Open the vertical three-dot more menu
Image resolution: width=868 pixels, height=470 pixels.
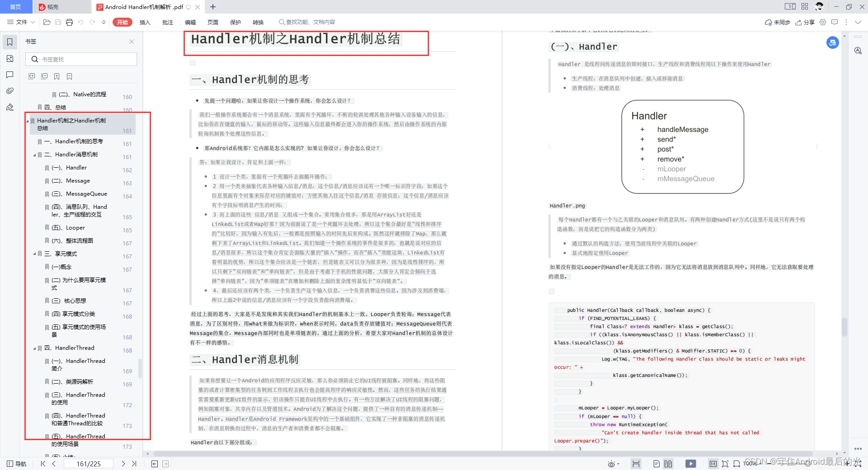tap(846, 22)
